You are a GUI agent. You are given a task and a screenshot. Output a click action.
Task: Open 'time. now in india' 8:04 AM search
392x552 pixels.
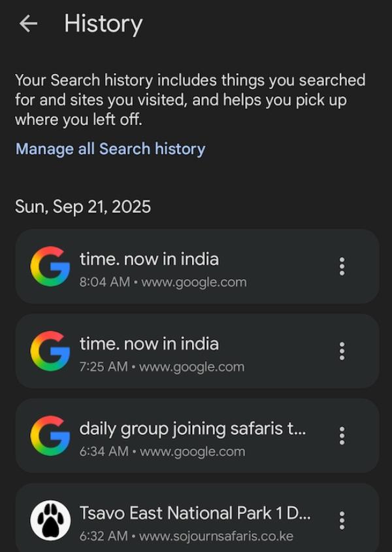[149, 260]
